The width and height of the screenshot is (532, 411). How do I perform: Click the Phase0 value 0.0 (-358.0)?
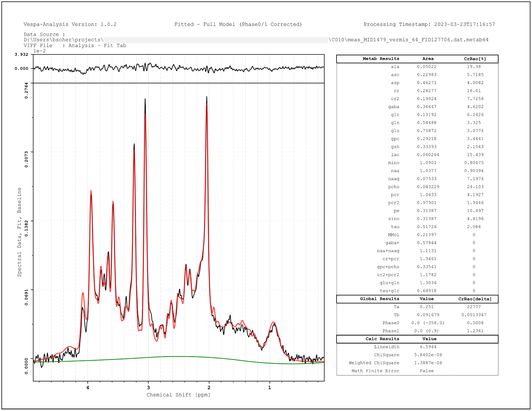pyautogui.click(x=428, y=323)
